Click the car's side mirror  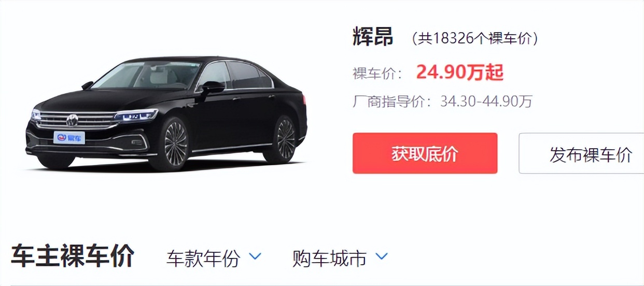(213, 87)
